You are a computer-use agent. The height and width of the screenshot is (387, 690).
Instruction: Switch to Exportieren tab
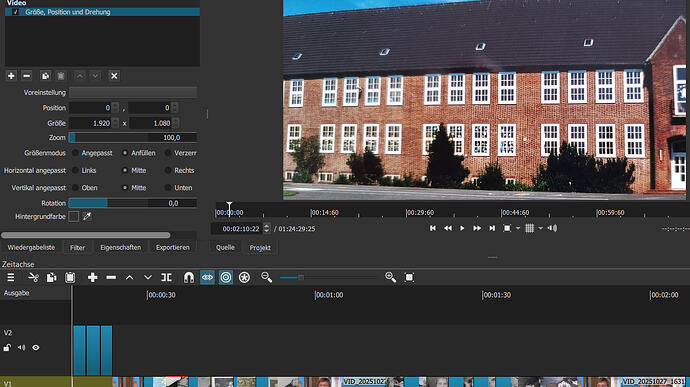(x=172, y=247)
